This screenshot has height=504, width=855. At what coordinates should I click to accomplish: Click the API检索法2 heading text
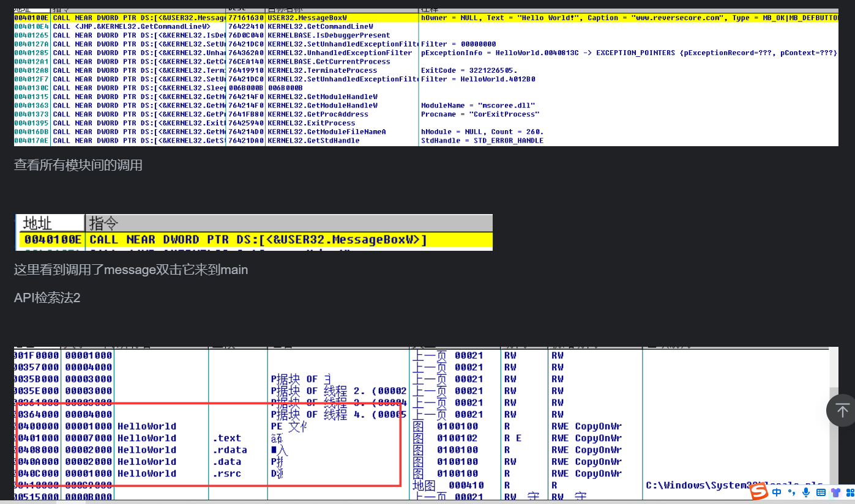[47, 298]
